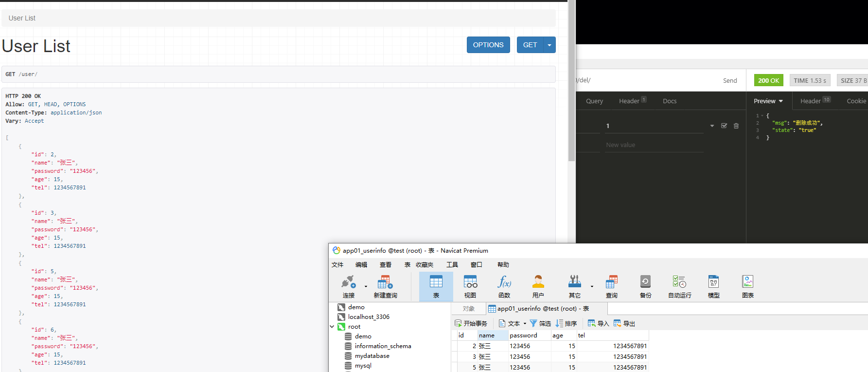
Task: Switch to the Objects (对象) tab
Action: tap(469, 309)
